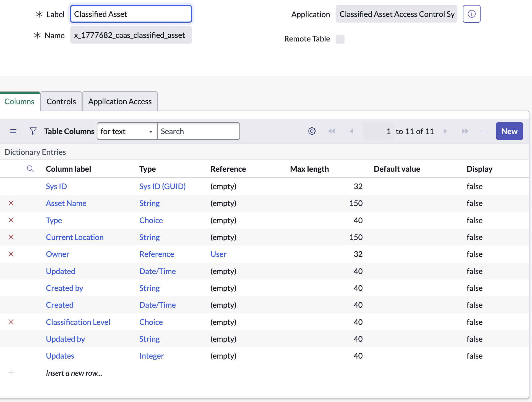Collapse the list with the minimize dash
This screenshot has height=402, width=532.
coord(485,131)
